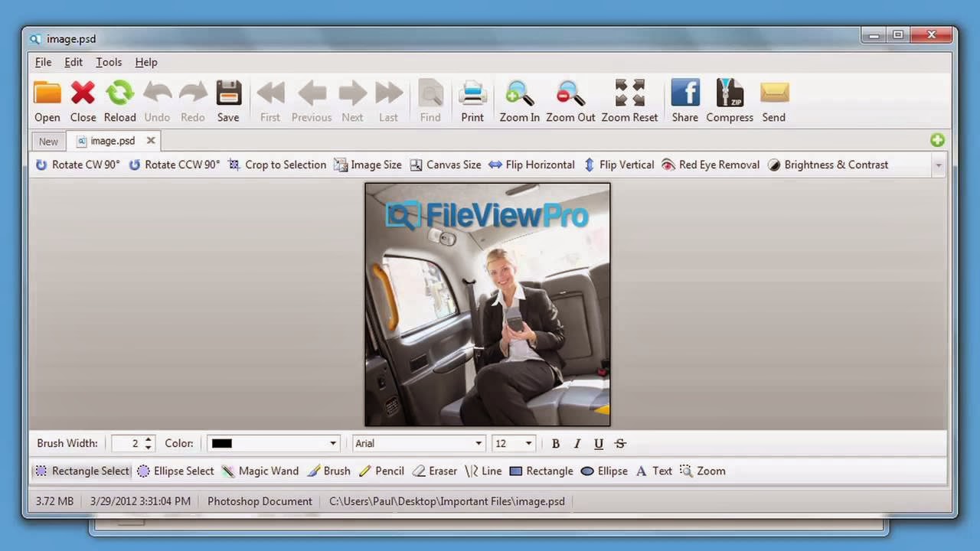The height and width of the screenshot is (551, 980).
Task: Toggle Strikethrough text formatting
Action: pyautogui.click(x=620, y=443)
